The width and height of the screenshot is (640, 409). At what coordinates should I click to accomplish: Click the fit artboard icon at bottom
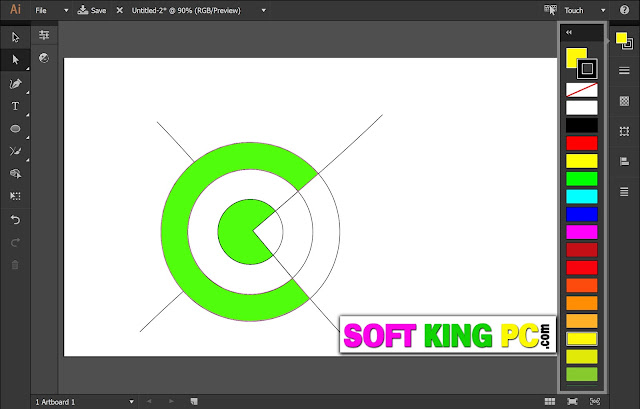point(573,402)
